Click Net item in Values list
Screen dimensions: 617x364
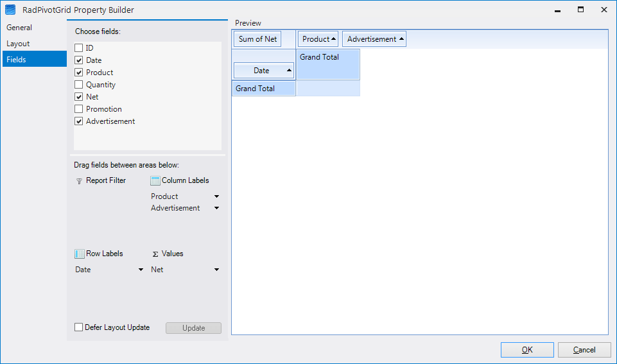click(x=157, y=270)
